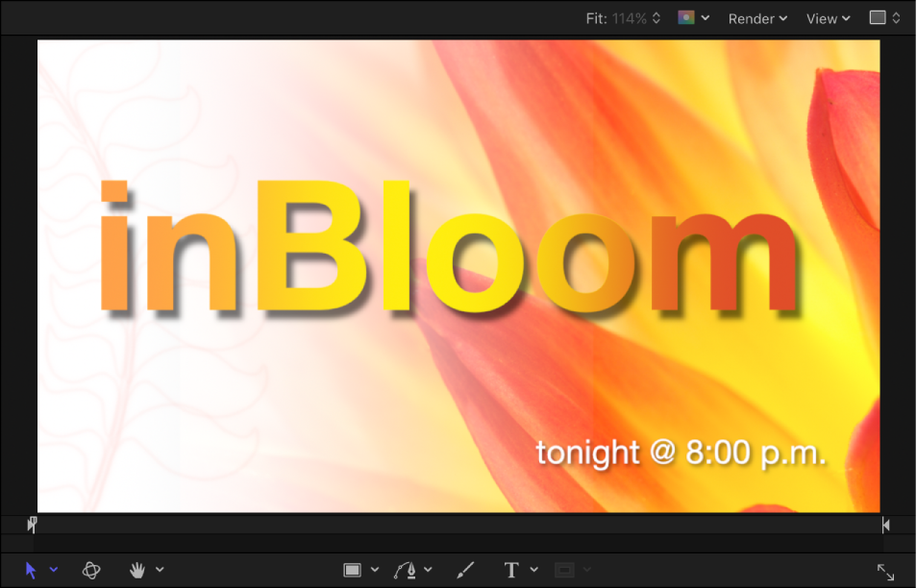This screenshot has height=588, width=917.
Task: Open the Pan tool dropdown chevron
Action: 159,569
